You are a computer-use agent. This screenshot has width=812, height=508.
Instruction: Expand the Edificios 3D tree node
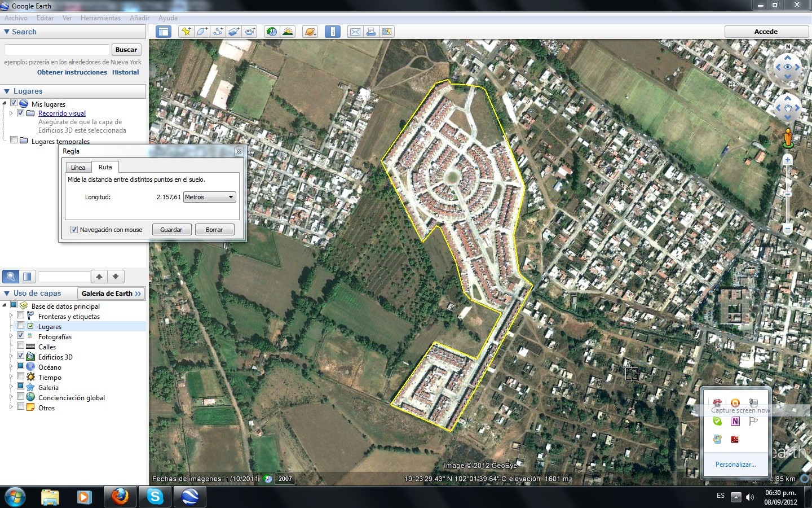pos(11,357)
